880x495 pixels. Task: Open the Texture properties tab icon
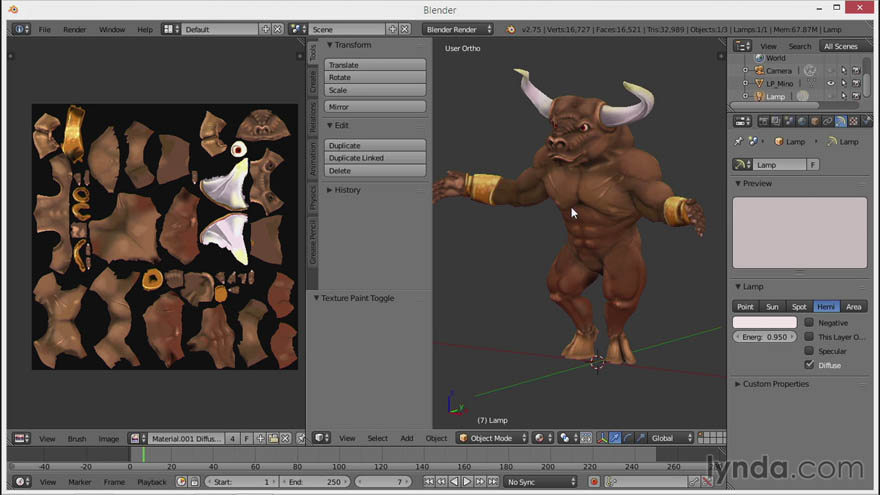[853, 121]
